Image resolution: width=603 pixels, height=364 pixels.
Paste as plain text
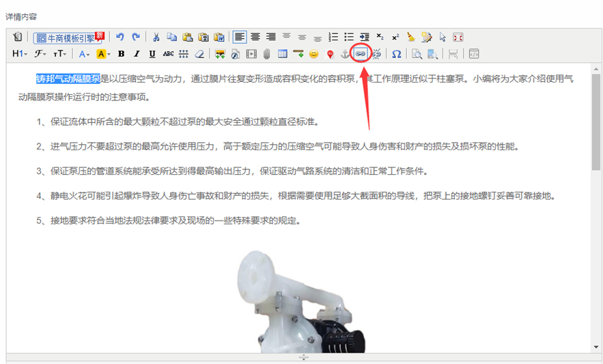pyautogui.click(x=203, y=37)
